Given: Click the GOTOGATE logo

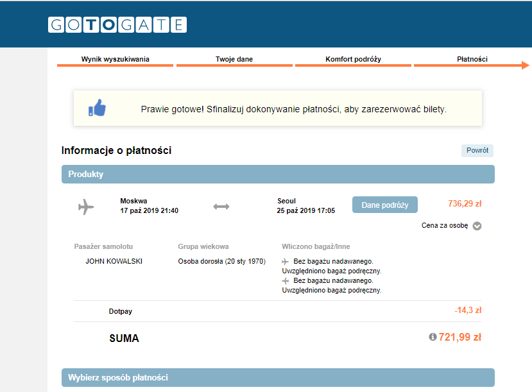Looking at the screenshot, I should coord(117,25).
